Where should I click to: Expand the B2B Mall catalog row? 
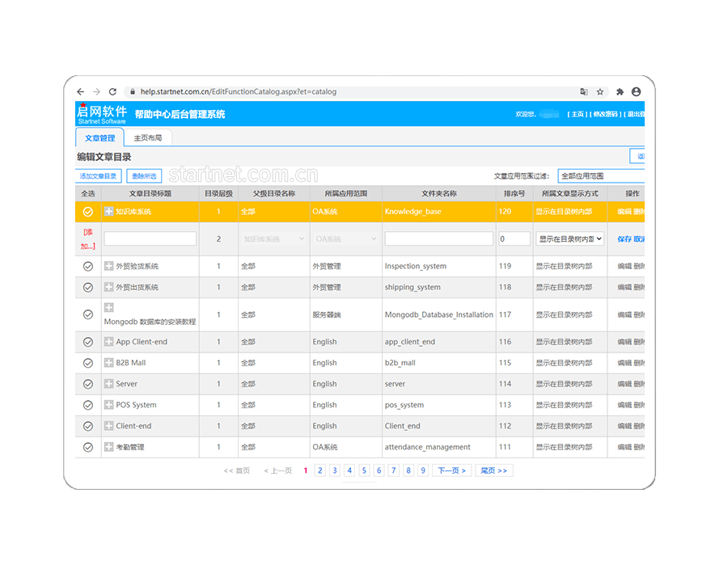tap(109, 363)
